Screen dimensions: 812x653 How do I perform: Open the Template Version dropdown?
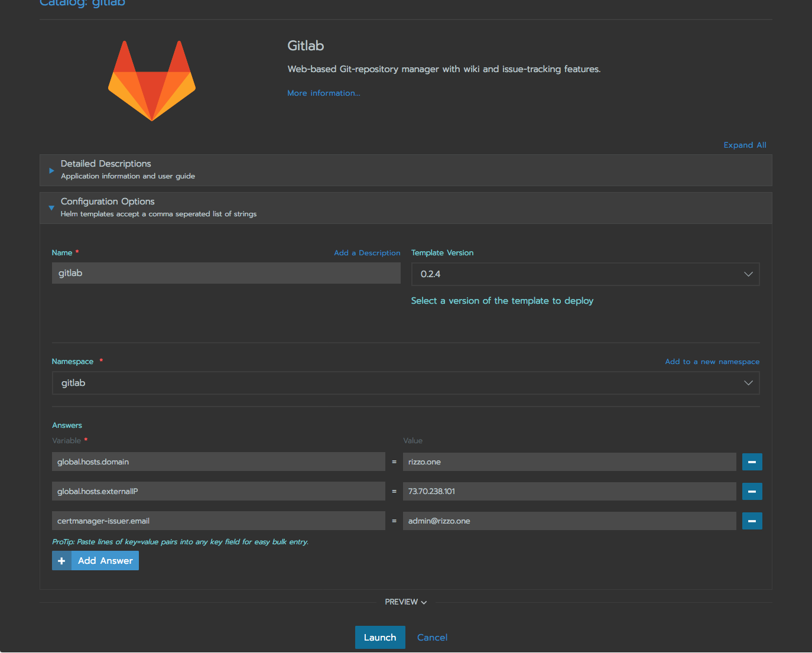click(x=585, y=274)
